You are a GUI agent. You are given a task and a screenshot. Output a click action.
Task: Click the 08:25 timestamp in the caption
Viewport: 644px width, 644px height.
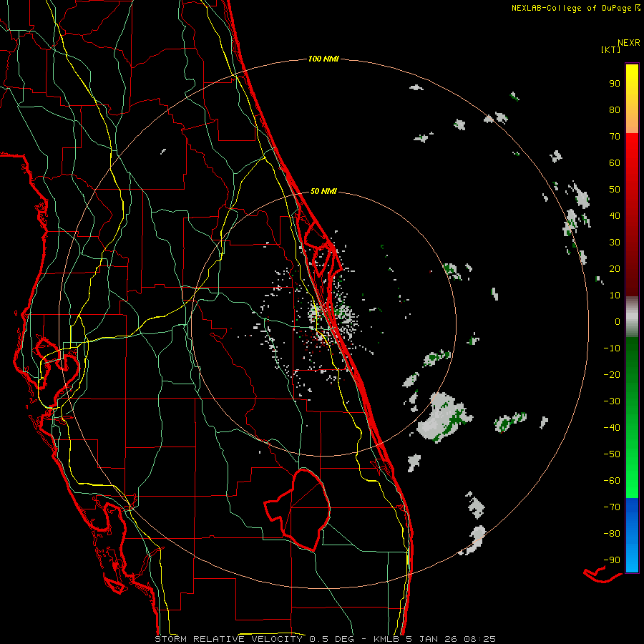[x=480, y=639]
